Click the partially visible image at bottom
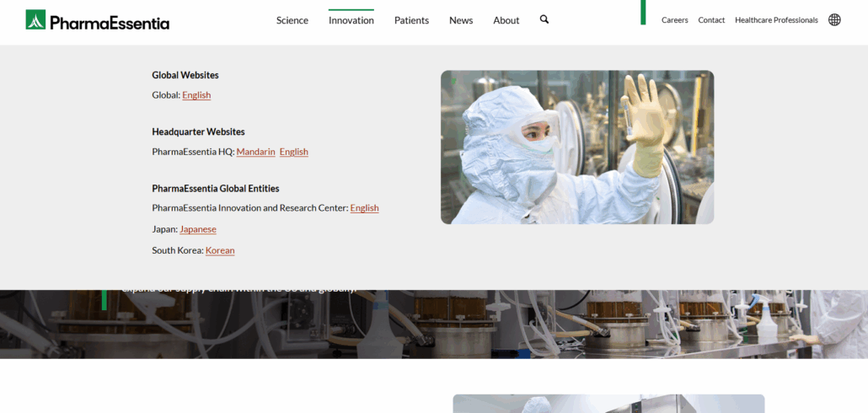The image size is (868, 413). pos(608,404)
